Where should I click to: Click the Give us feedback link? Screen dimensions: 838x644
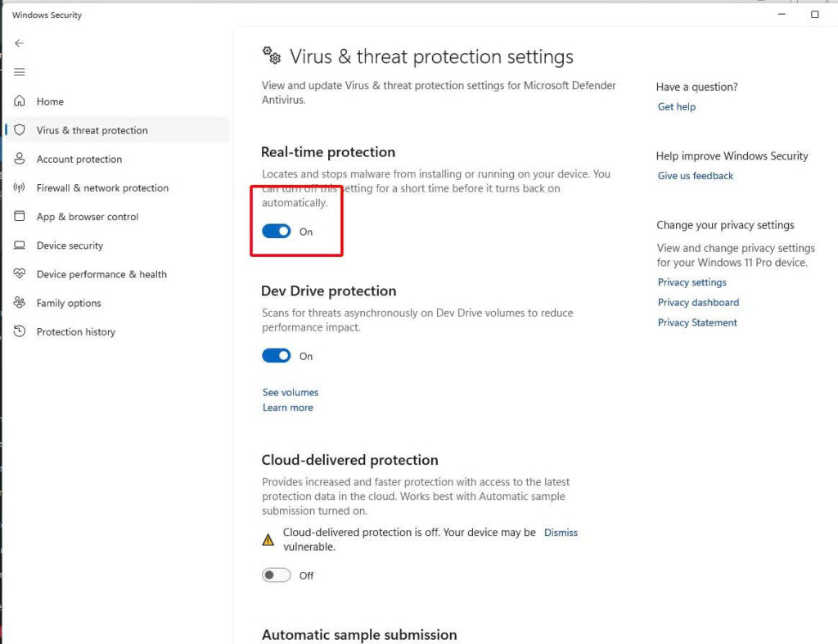(x=696, y=176)
